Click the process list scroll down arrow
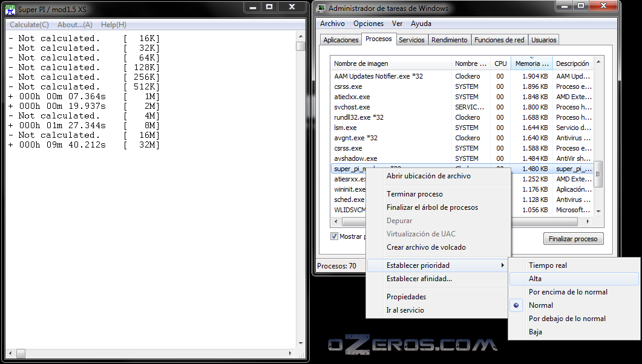The width and height of the screenshot is (642, 364). pyautogui.click(x=598, y=212)
